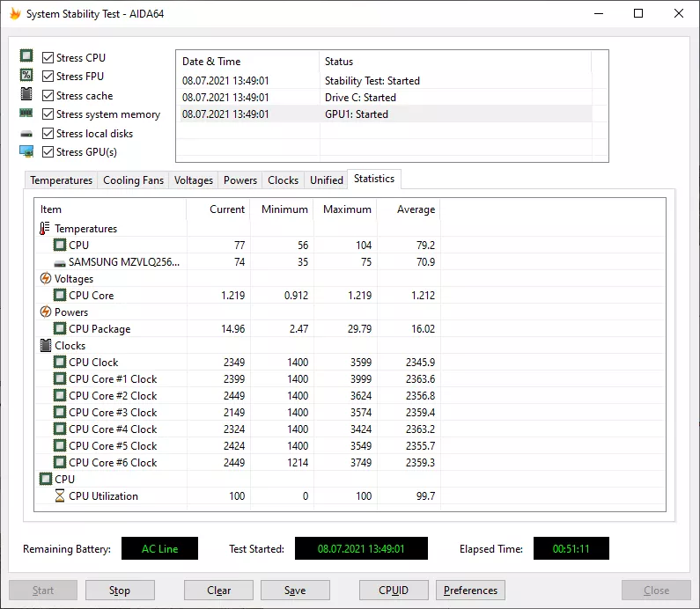Click the Date & Time log column header

tap(247, 61)
